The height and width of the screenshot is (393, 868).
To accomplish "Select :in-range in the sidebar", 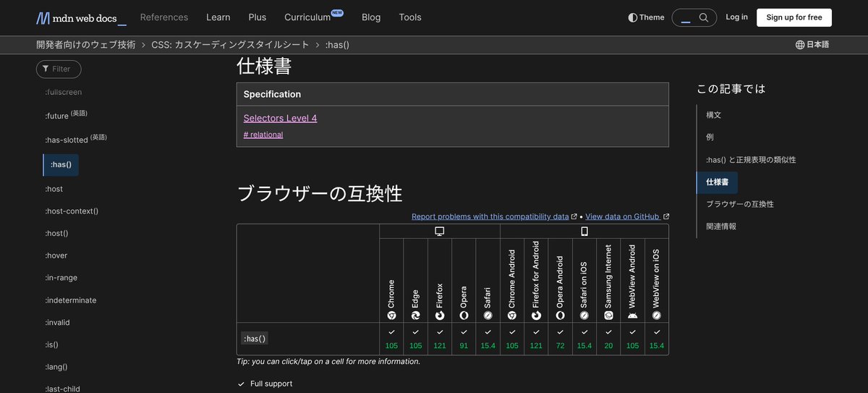I will pyautogui.click(x=61, y=278).
